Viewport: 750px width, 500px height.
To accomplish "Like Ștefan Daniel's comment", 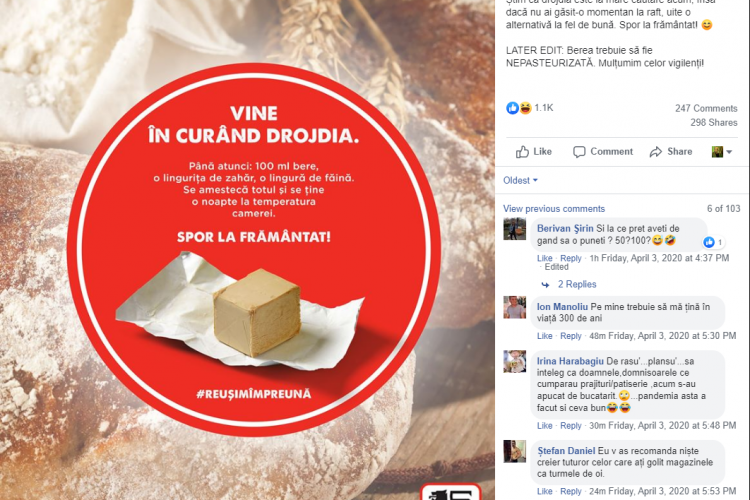I will coord(544,491).
